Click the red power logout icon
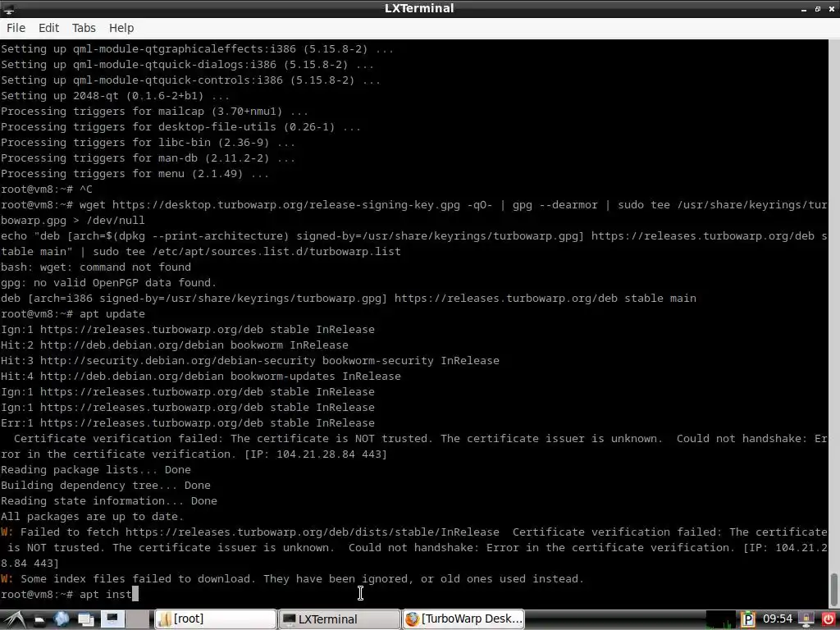Viewport: 840px width, 630px height. (829, 620)
